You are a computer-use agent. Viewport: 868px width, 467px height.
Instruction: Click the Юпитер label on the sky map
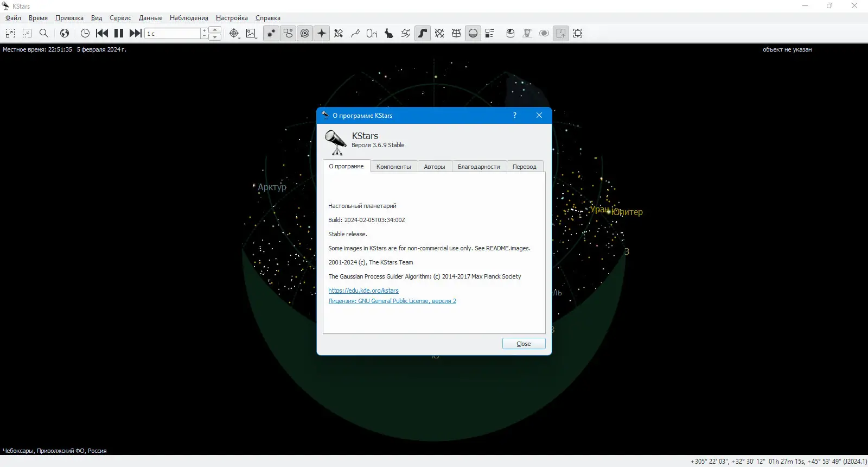click(x=627, y=212)
